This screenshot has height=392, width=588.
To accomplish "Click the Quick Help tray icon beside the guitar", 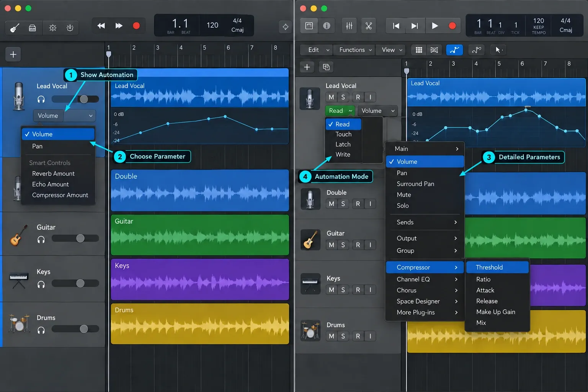I will pos(33,28).
